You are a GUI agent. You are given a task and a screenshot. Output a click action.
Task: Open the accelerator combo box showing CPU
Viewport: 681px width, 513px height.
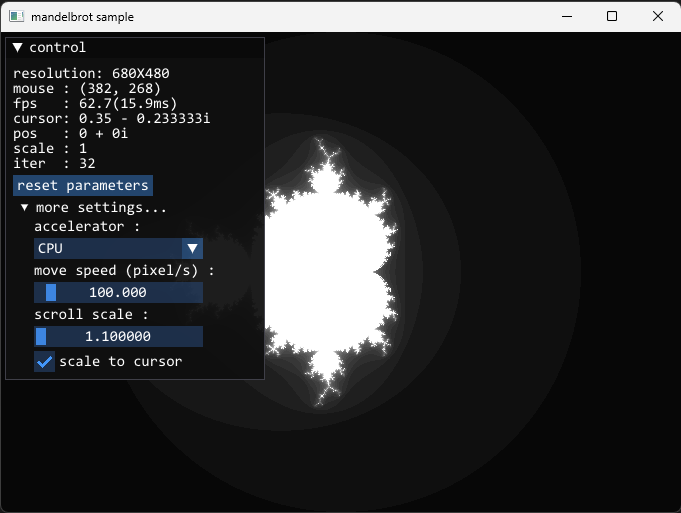[108, 248]
